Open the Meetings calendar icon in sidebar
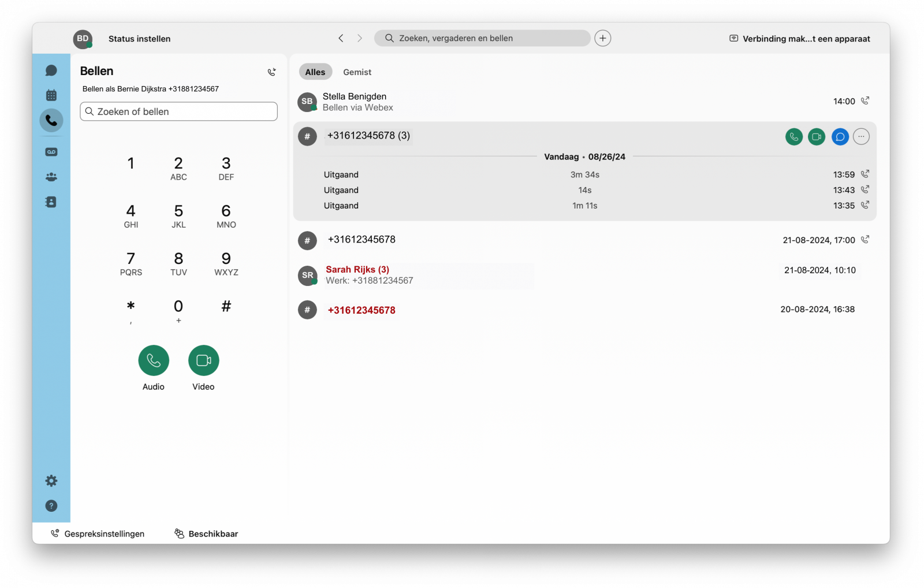 [x=51, y=95]
